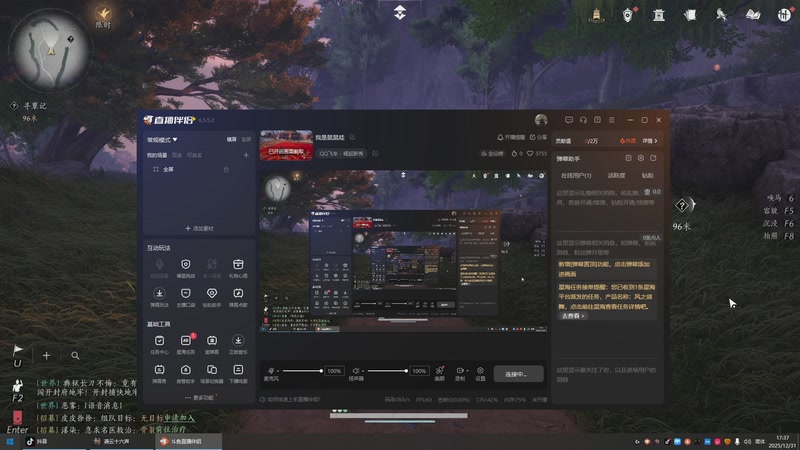Open the 设置 settings icon below the preview
800x450 pixels.
pos(480,373)
